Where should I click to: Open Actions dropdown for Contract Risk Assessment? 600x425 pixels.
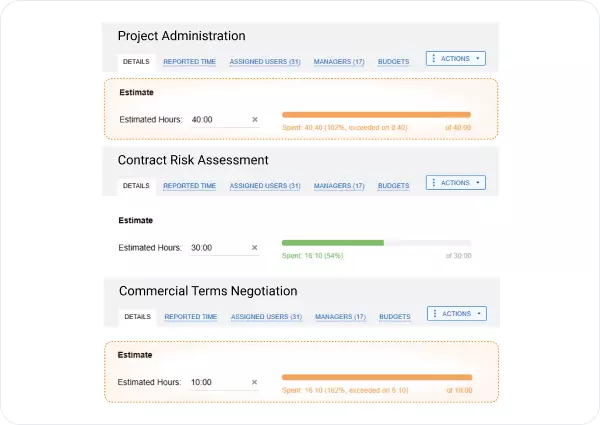pos(456,183)
